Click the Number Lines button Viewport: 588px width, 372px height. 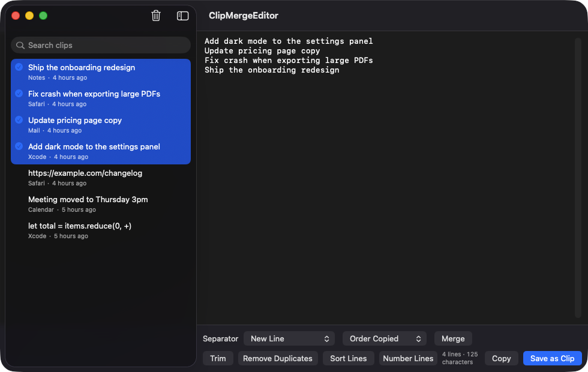[408, 359]
